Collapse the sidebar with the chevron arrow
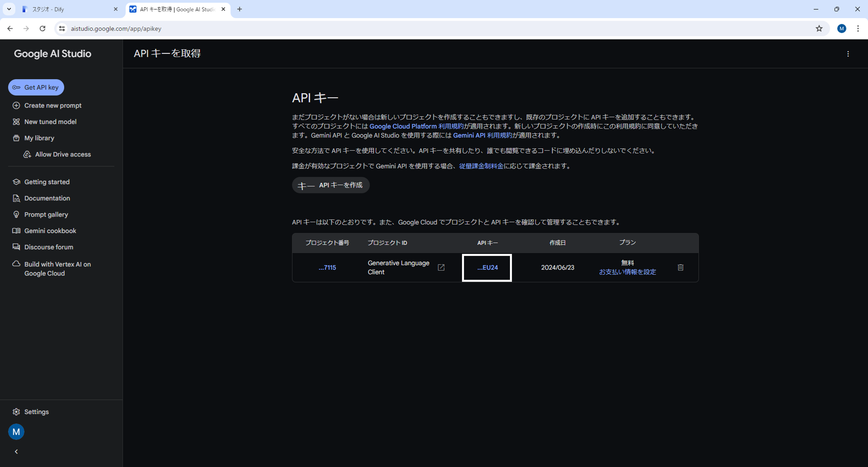Viewport: 868px width, 467px height. (x=16, y=451)
